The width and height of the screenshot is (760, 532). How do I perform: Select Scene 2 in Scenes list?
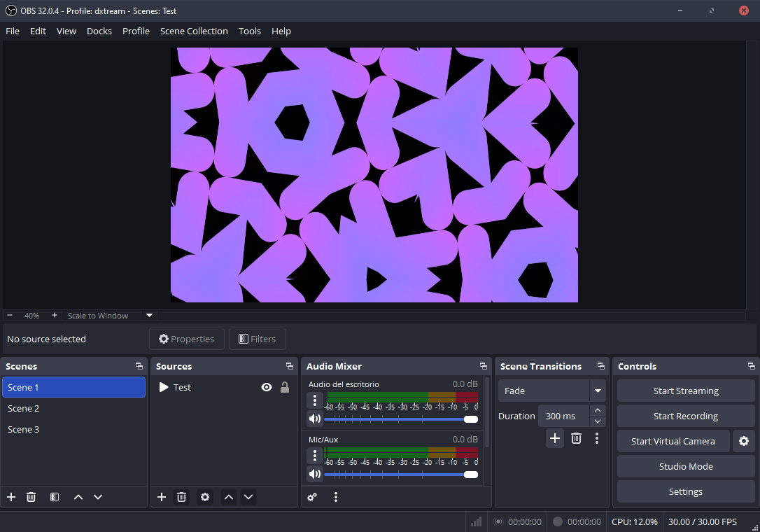click(24, 408)
